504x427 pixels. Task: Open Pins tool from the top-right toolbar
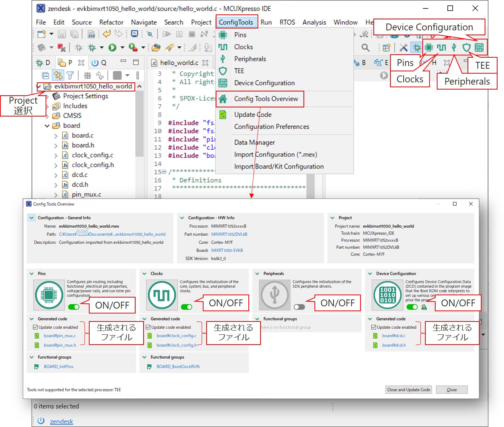point(429,47)
